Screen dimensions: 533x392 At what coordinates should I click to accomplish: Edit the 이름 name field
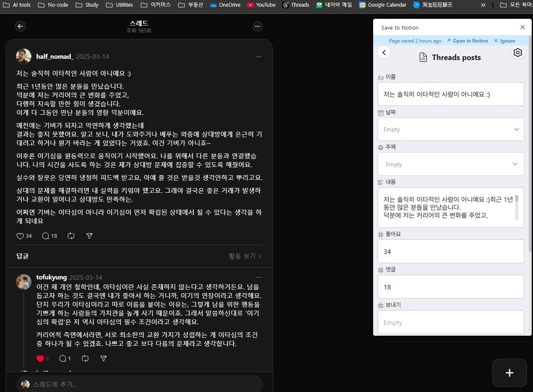[451, 94]
